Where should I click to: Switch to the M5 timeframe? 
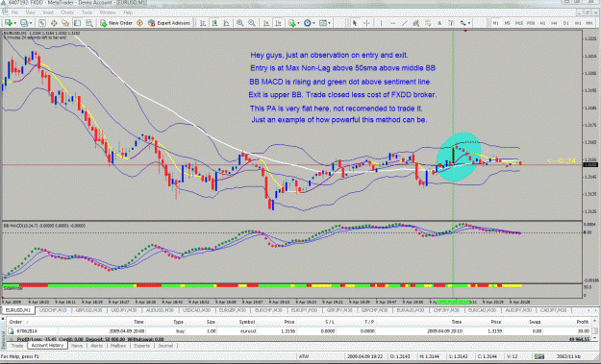pyautogui.click(x=507, y=23)
